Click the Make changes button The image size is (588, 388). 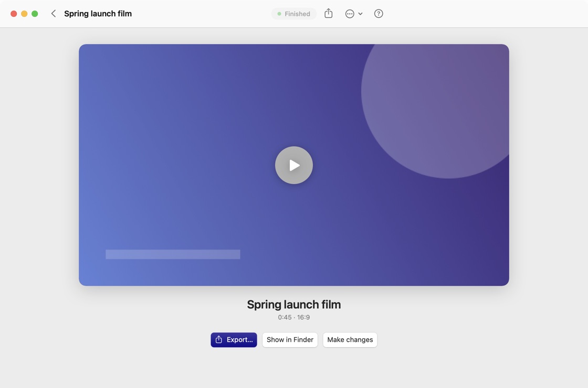(x=350, y=340)
